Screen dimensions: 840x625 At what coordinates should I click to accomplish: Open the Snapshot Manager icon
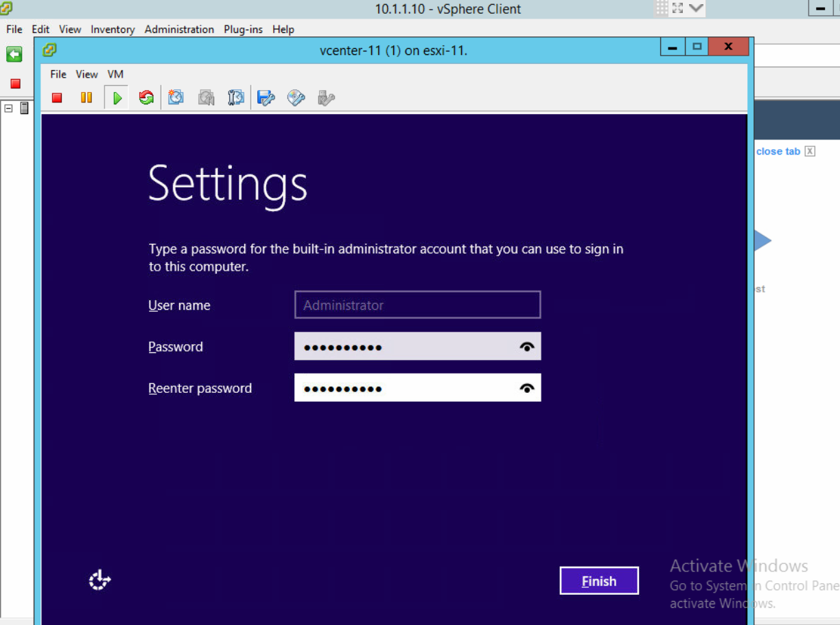(235, 98)
